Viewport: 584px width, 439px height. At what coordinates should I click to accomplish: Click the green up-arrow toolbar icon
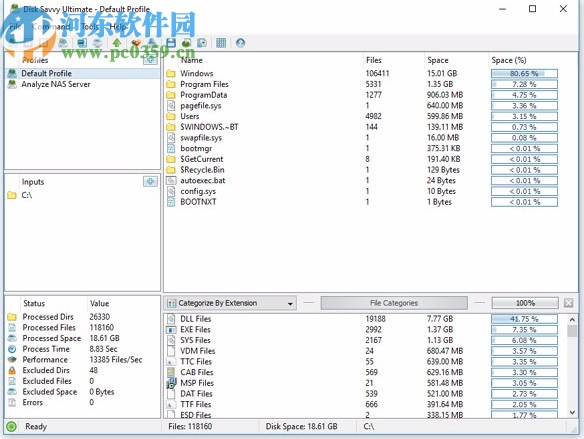coord(117,43)
